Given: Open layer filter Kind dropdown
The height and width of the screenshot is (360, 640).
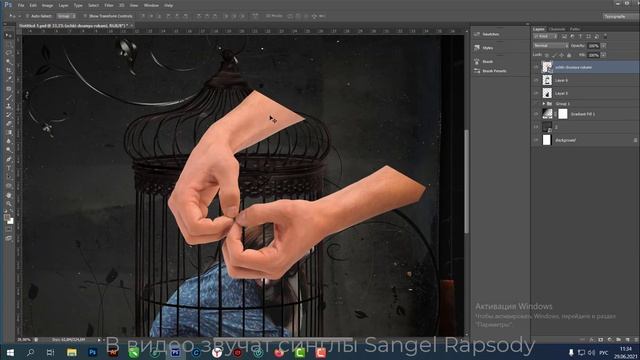Looking at the screenshot, I should [546, 36].
